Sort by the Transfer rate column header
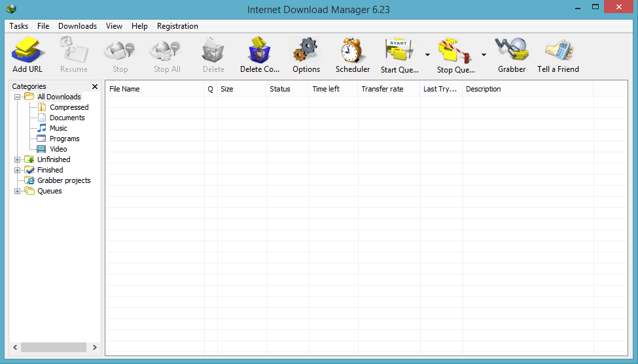This screenshot has height=364, width=638. 389,89
